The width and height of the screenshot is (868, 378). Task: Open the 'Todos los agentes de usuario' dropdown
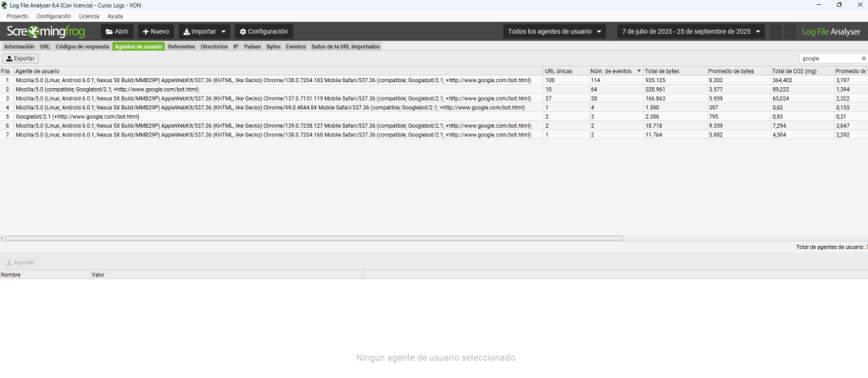tap(555, 31)
